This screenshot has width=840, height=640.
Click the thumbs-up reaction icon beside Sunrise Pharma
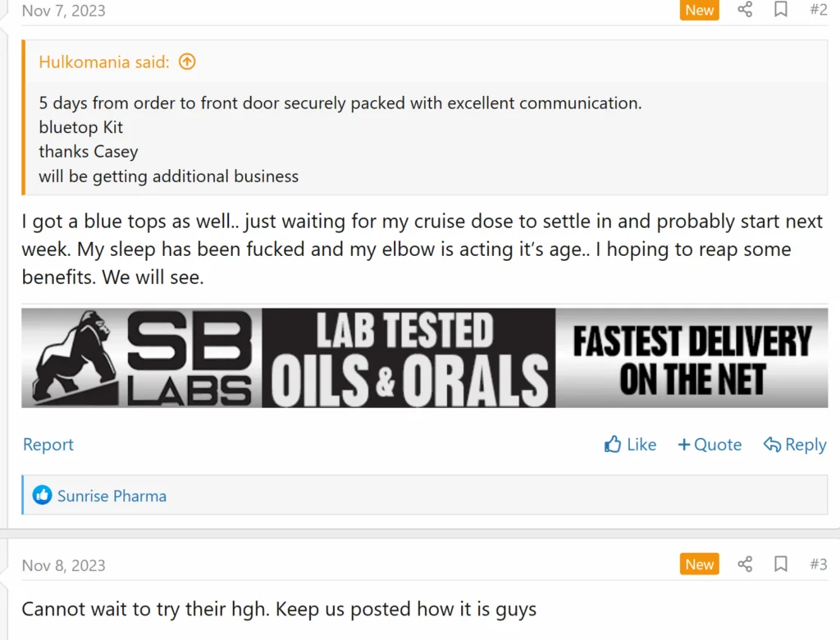pyautogui.click(x=42, y=496)
